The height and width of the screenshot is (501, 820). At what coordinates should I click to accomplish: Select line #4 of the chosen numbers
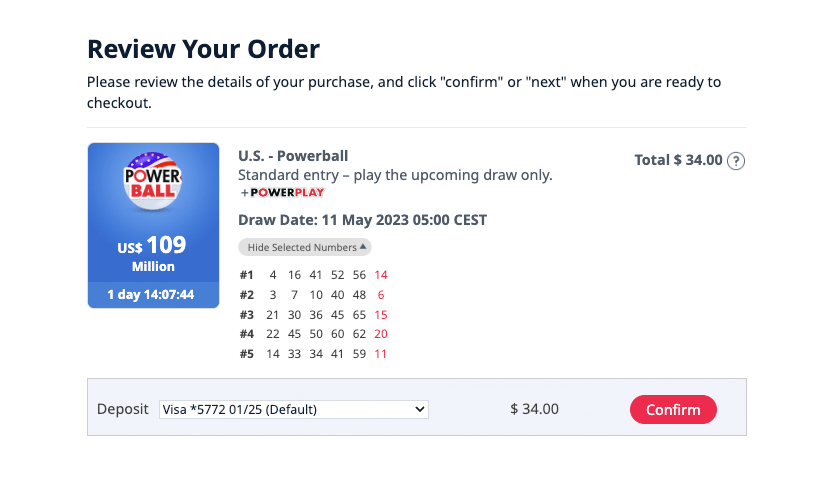click(x=314, y=334)
